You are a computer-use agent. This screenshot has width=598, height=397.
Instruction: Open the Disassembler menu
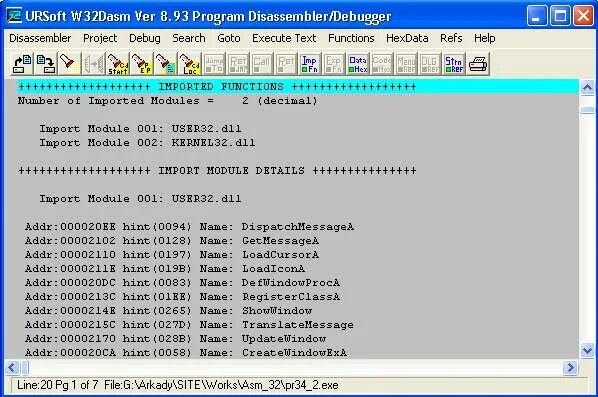(x=40, y=38)
